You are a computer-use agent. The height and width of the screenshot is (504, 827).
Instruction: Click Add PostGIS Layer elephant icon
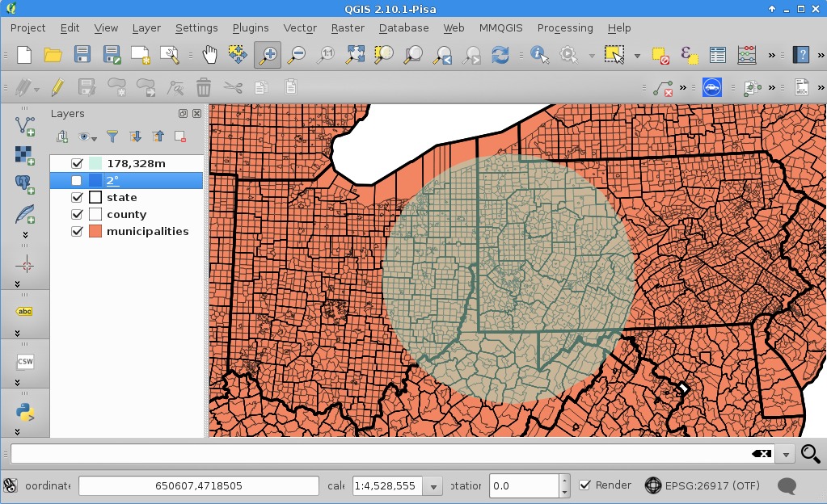(x=25, y=183)
